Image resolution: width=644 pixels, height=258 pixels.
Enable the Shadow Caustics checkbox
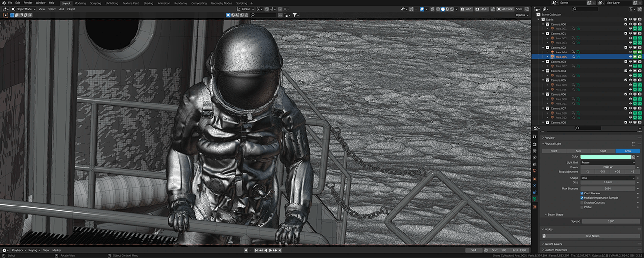(x=582, y=203)
